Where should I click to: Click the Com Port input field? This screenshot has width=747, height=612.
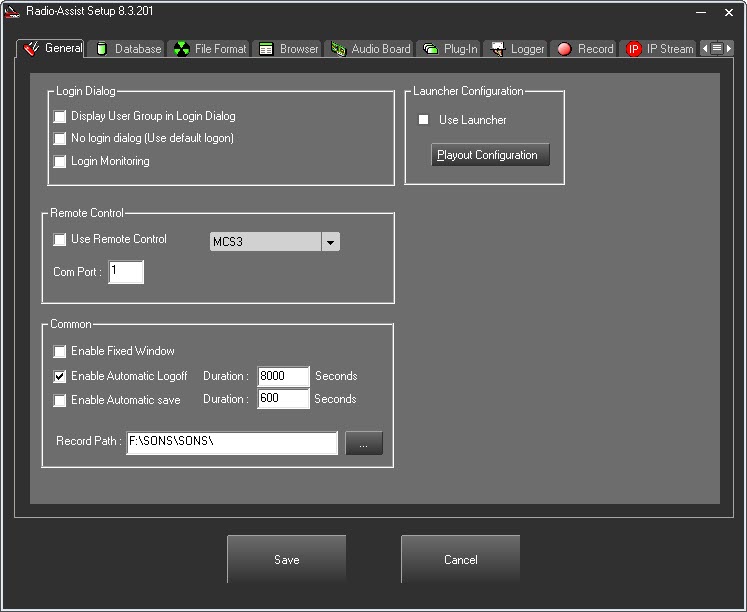[126, 272]
